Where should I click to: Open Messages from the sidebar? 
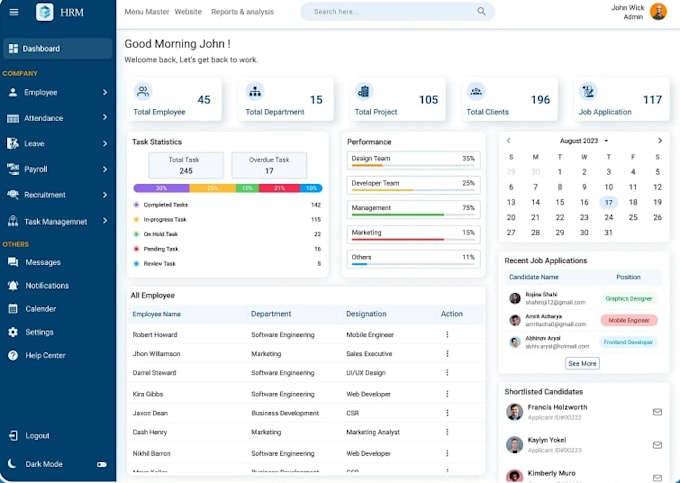tap(43, 262)
